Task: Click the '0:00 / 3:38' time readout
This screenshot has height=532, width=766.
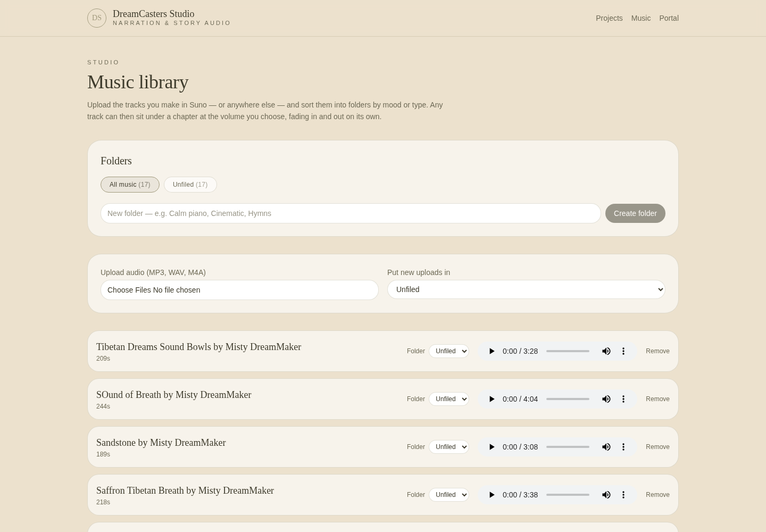Action: (520, 495)
